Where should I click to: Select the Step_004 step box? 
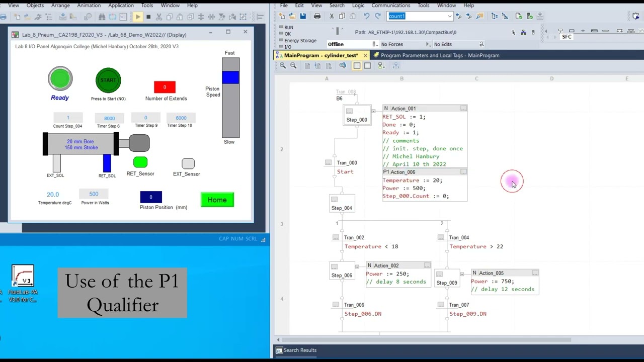(x=342, y=204)
